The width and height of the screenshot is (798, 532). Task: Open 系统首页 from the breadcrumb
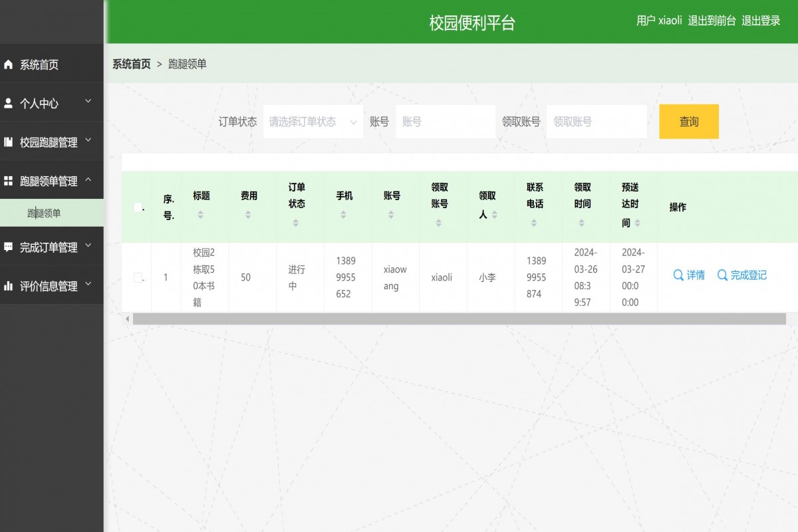click(130, 64)
